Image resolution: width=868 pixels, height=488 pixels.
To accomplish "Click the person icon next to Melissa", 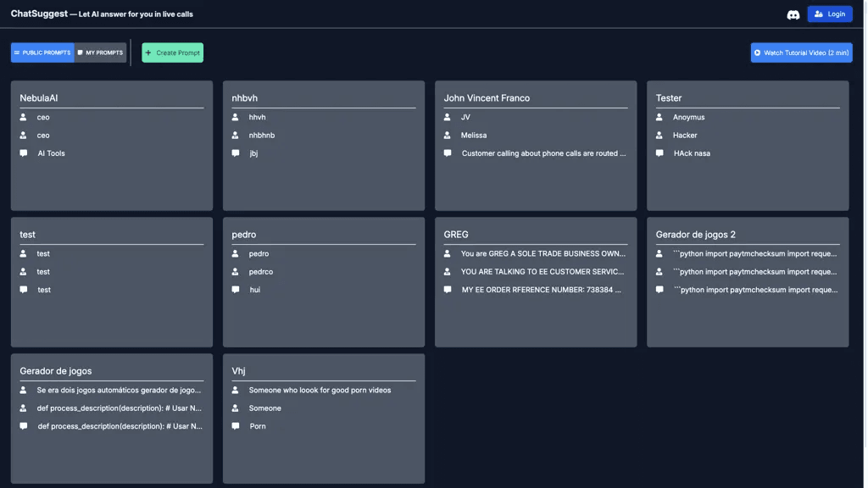I will (448, 135).
